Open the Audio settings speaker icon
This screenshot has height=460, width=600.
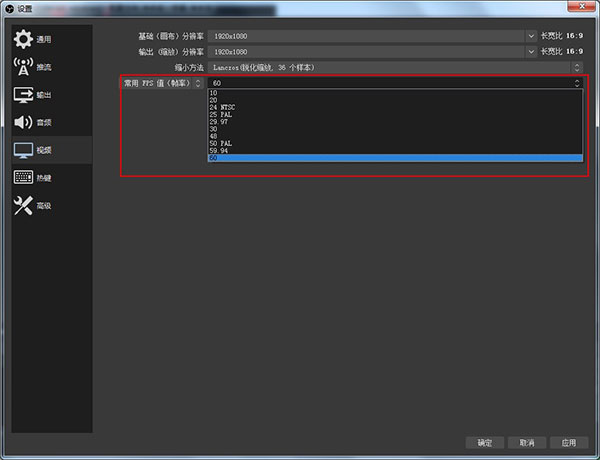point(23,122)
